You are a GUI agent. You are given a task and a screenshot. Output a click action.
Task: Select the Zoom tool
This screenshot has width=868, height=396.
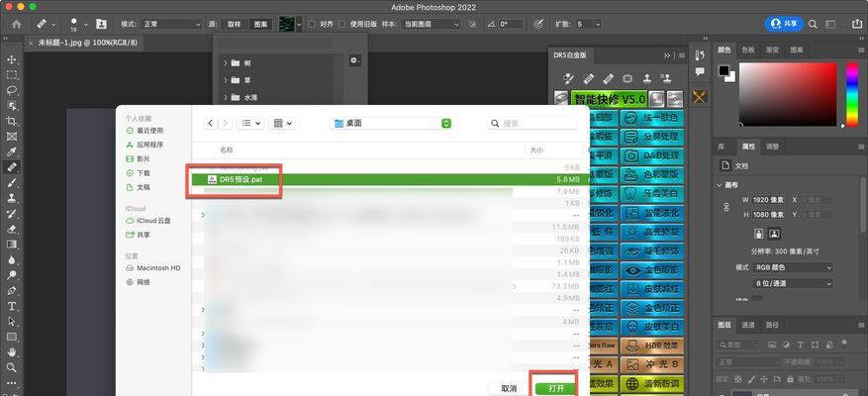(12, 367)
